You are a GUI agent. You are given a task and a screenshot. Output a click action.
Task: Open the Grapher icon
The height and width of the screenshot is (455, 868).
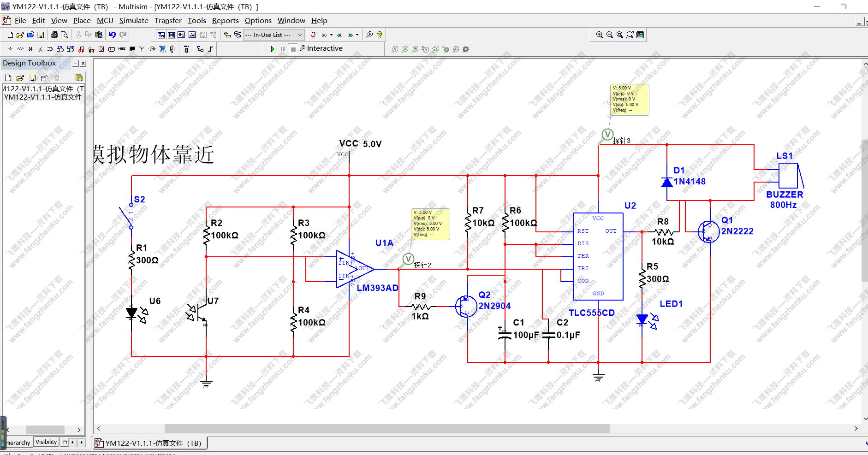[192, 35]
